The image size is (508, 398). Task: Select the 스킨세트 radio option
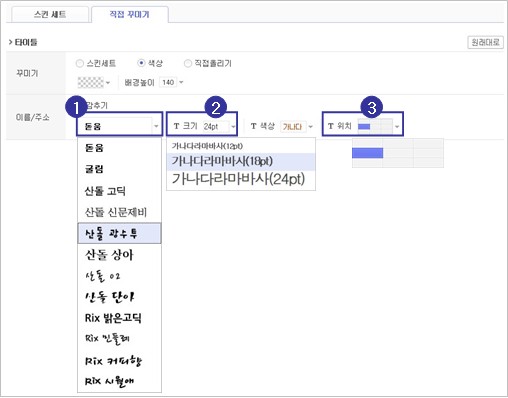[79, 63]
